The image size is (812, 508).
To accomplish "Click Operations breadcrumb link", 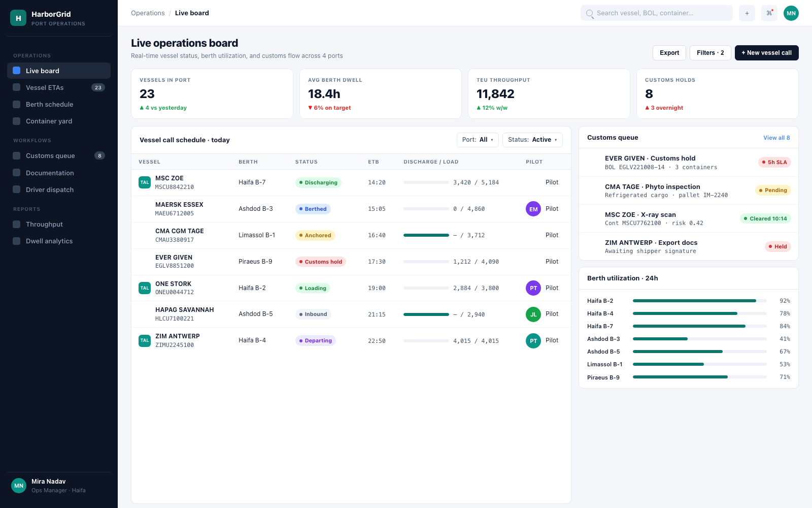I will click(148, 13).
